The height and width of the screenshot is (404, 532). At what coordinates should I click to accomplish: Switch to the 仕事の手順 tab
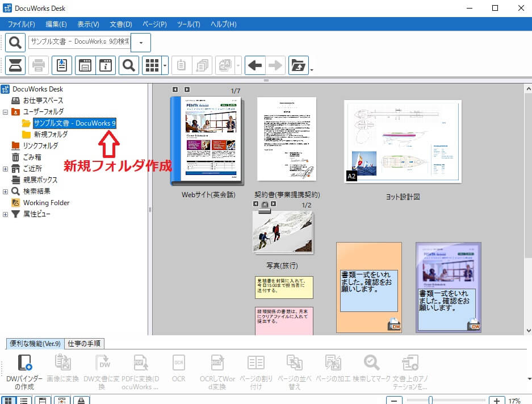(84, 343)
